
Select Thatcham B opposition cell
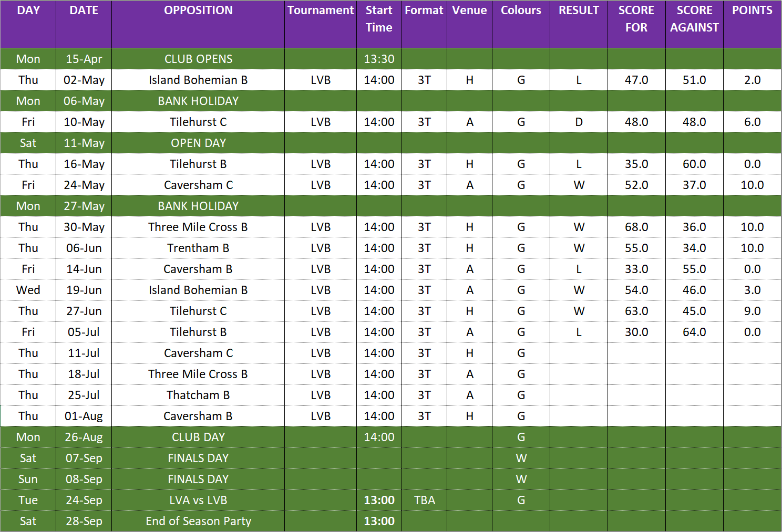pyautogui.click(x=198, y=395)
